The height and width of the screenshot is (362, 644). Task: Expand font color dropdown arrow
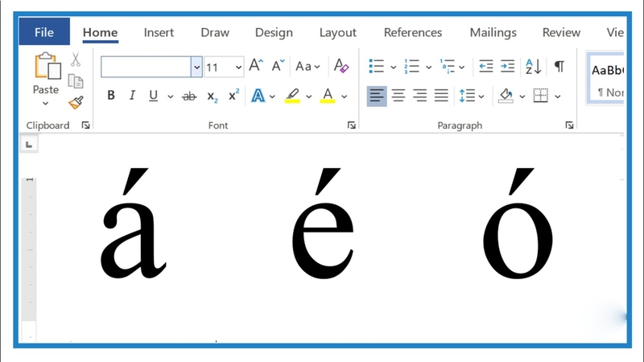point(345,97)
